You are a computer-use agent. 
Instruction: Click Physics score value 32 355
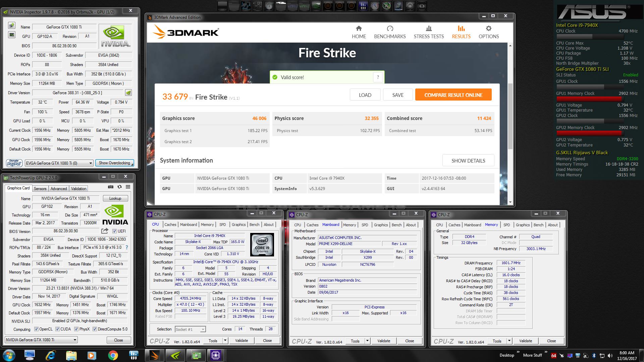pos(372,118)
